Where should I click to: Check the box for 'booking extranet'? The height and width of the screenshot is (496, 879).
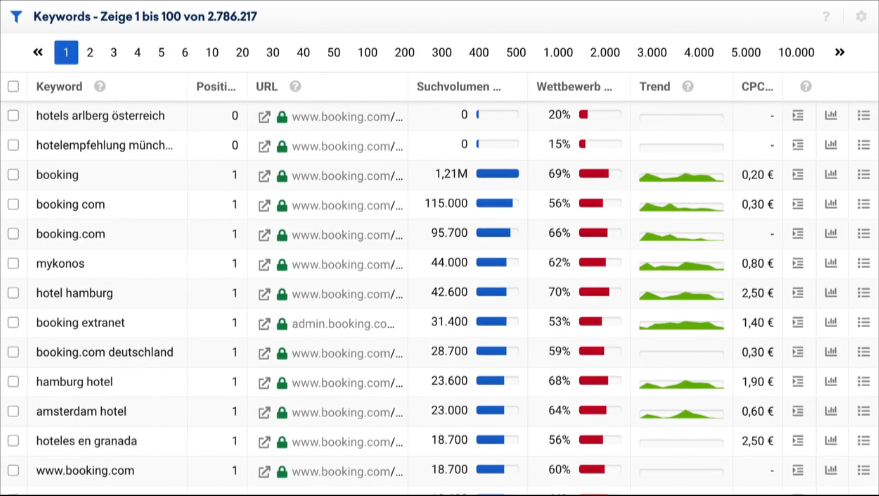point(13,322)
